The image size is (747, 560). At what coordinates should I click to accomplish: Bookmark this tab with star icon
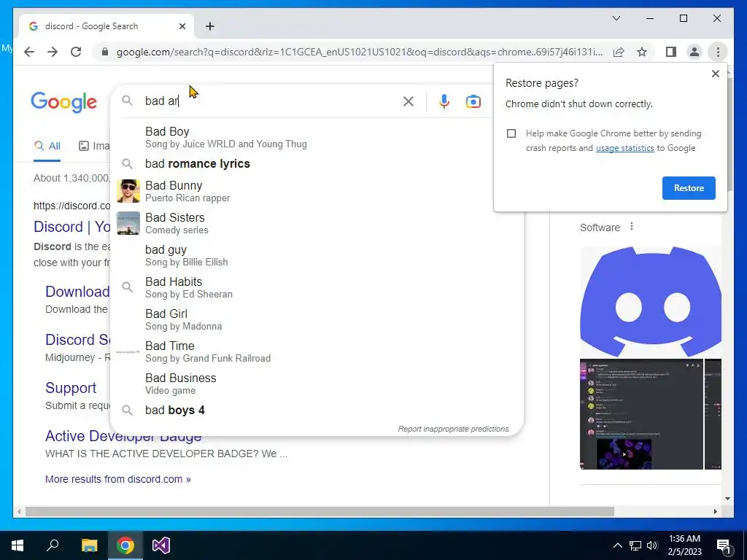tap(642, 52)
